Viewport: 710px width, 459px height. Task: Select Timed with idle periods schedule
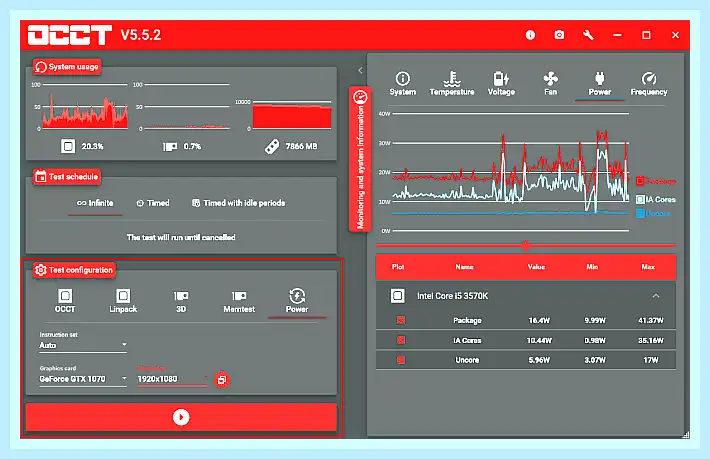(238, 203)
